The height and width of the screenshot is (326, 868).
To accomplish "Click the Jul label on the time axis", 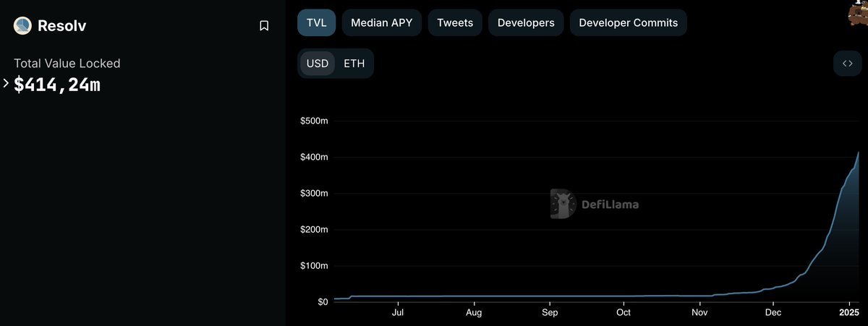I will (x=397, y=313).
